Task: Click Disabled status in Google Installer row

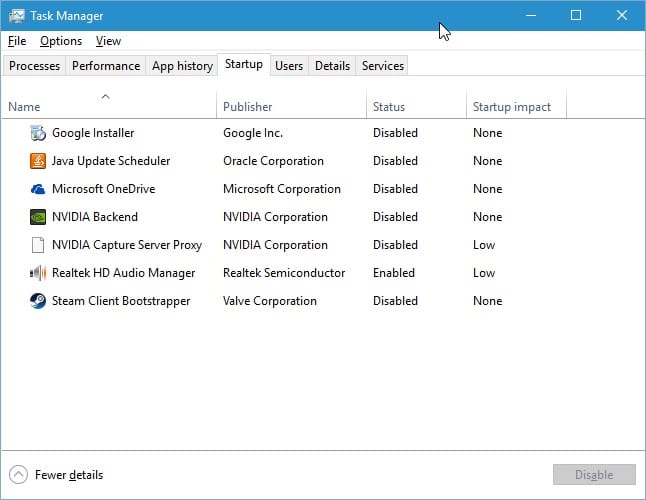Action: pyautogui.click(x=396, y=133)
